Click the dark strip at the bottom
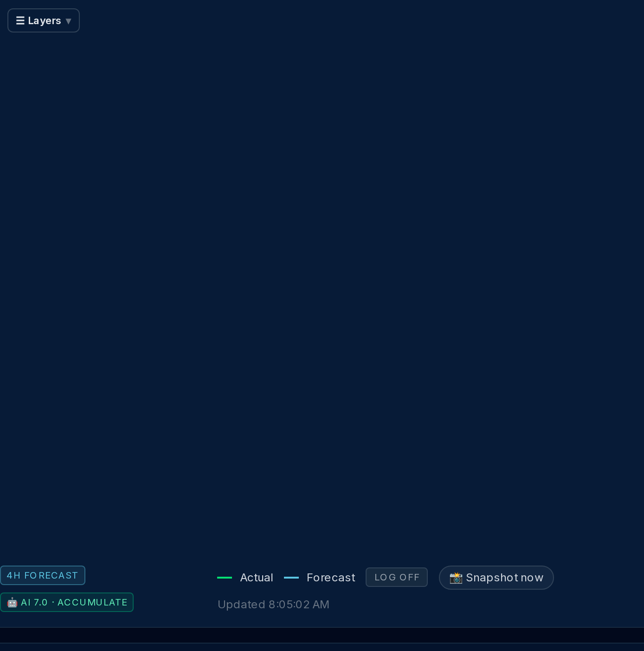Viewport: 644px width, 651px height. pos(322,635)
